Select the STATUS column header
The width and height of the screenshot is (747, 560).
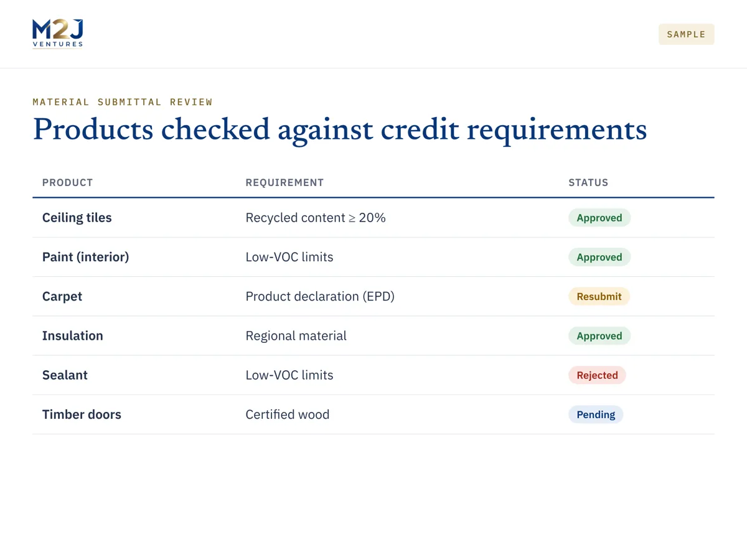(588, 182)
